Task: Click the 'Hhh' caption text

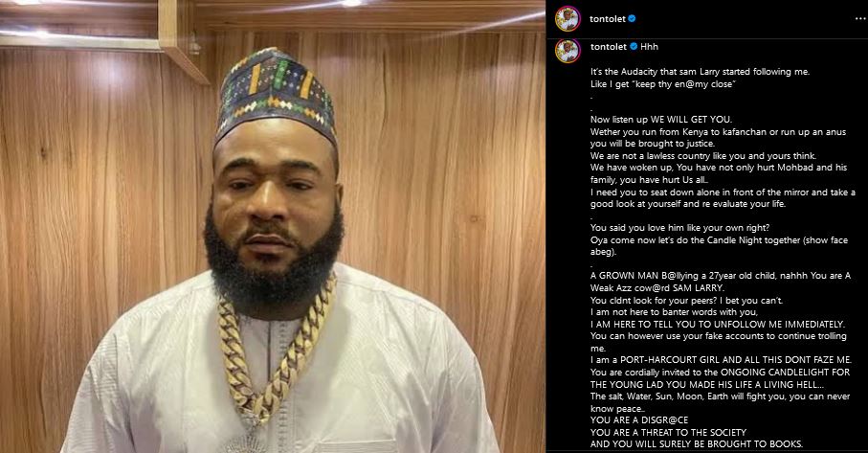Action: click(650, 47)
